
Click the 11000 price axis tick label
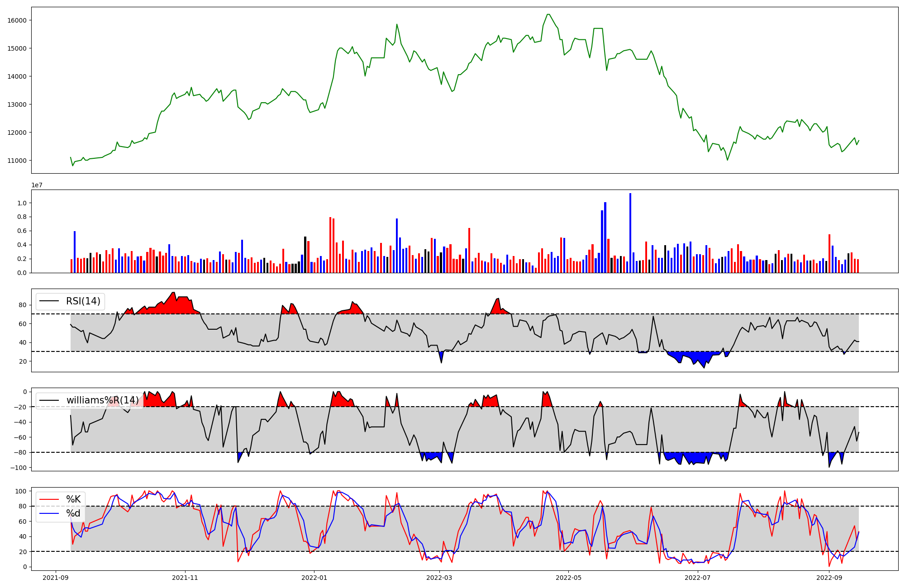17,161
